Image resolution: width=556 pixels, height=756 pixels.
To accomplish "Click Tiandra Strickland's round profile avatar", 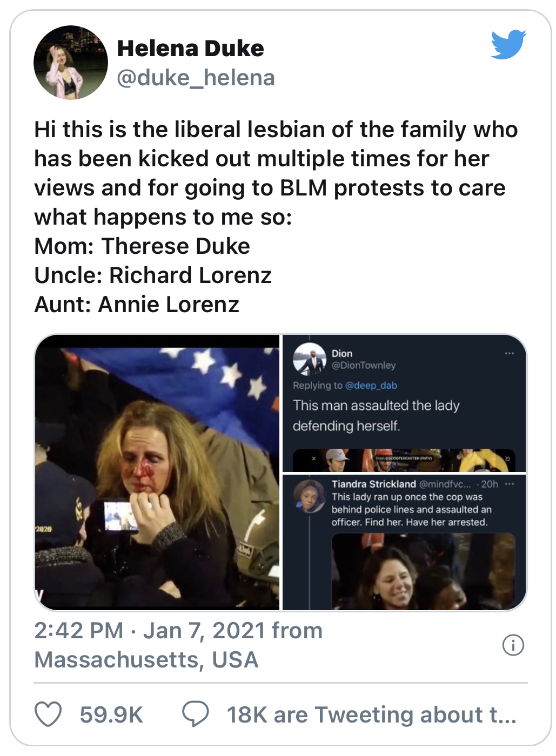I will coord(309,496).
